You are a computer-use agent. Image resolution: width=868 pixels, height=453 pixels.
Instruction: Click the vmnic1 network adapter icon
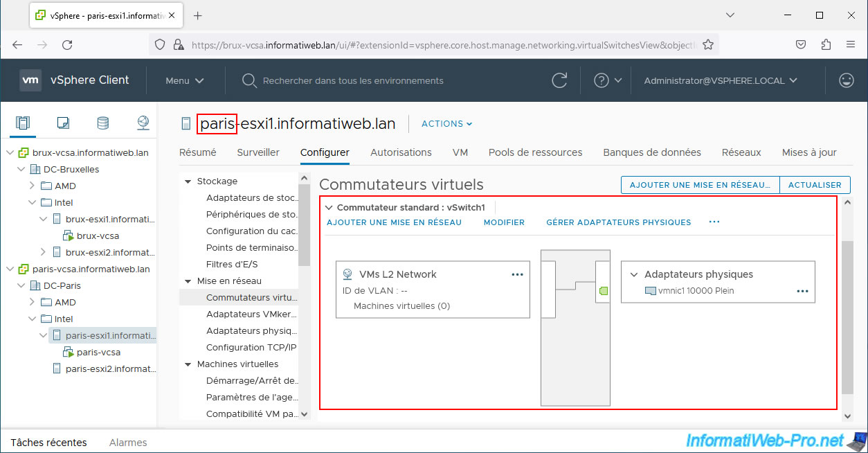coord(650,291)
